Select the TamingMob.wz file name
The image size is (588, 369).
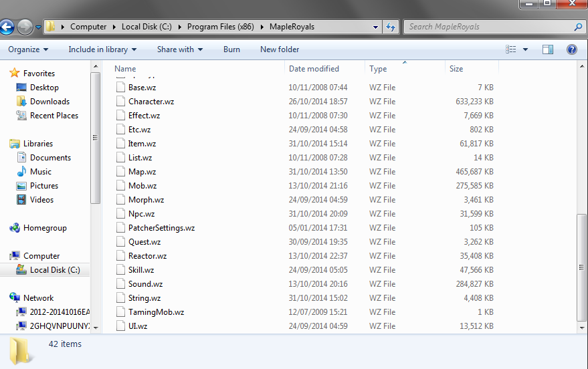156,312
